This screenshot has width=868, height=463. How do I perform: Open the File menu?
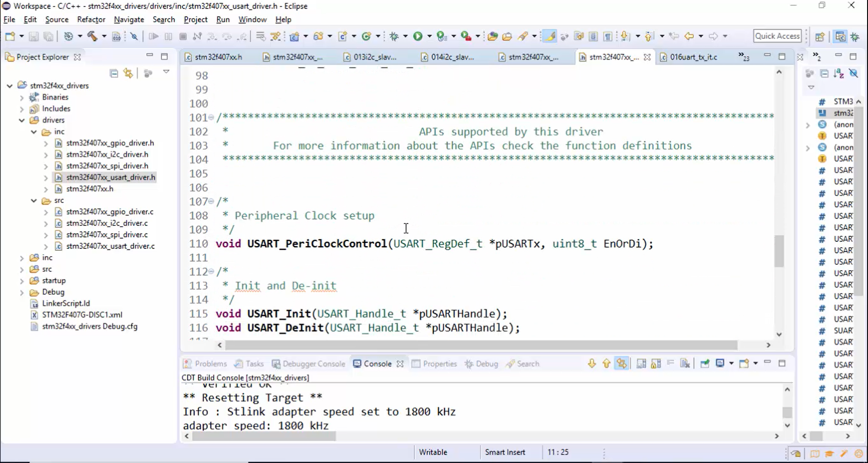click(9, 19)
